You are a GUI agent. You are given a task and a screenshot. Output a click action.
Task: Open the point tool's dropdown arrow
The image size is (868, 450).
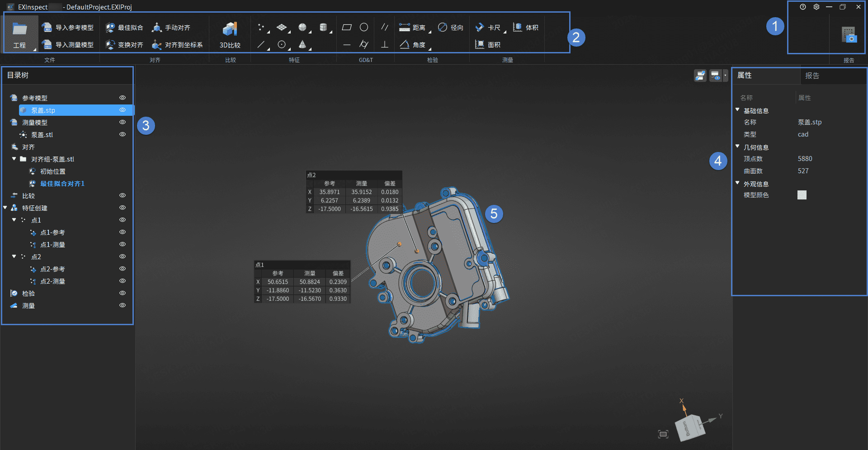(269, 32)
